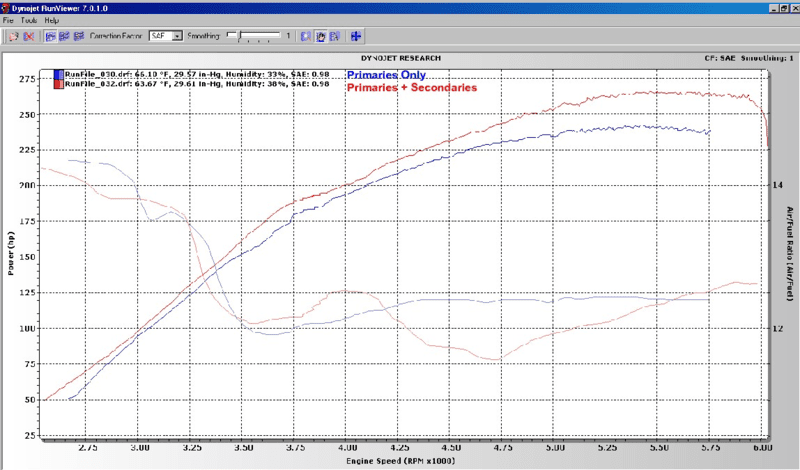
Task: Click the blue swatch for RunFile_030
Action: click(59, 75)
